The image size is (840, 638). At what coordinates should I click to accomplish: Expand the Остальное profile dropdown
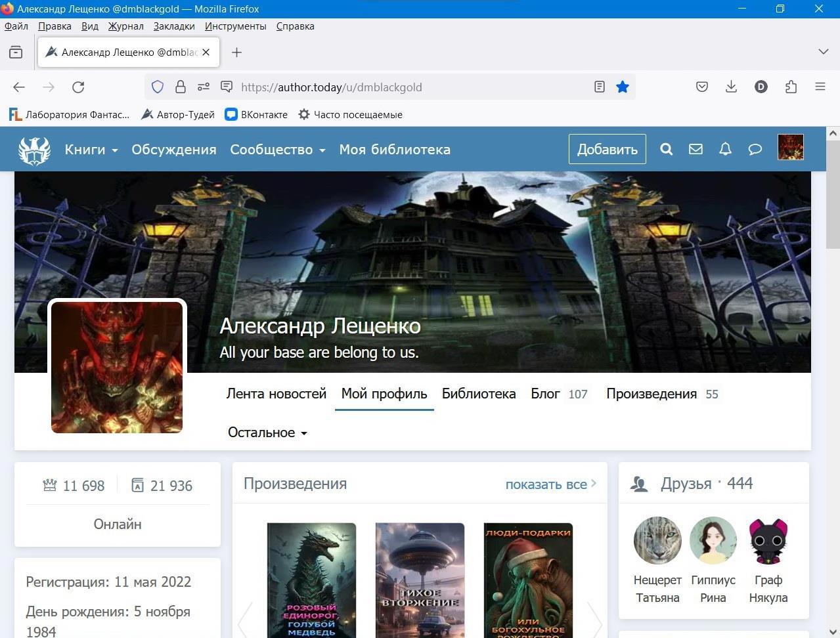point(267,433)
